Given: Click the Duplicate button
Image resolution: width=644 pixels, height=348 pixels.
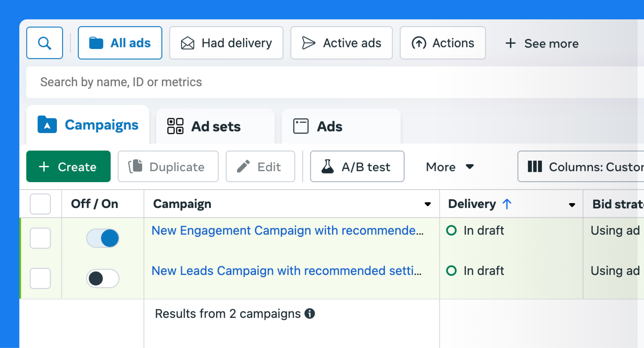Looking at the screenshot, I should pyautogui.click(x=168, y=167).
